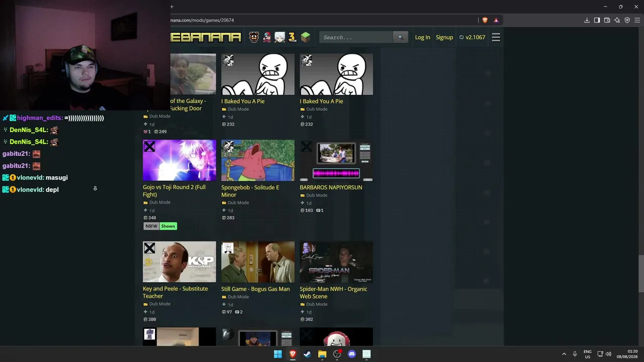Screen dimensions: 644x362
Task: Open a new browser tab with the plus button
Action: (x=172, y=7)
